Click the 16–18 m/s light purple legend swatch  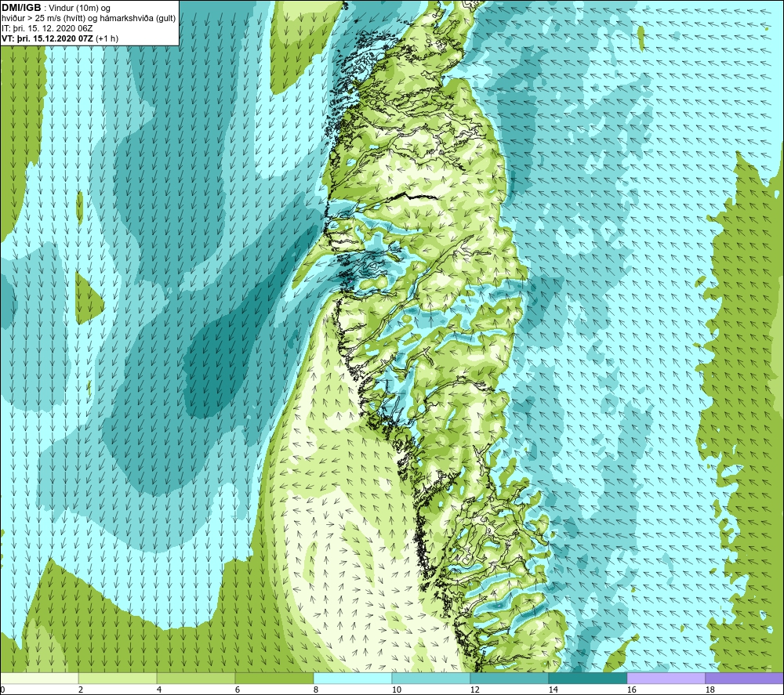tap(666, 678)
